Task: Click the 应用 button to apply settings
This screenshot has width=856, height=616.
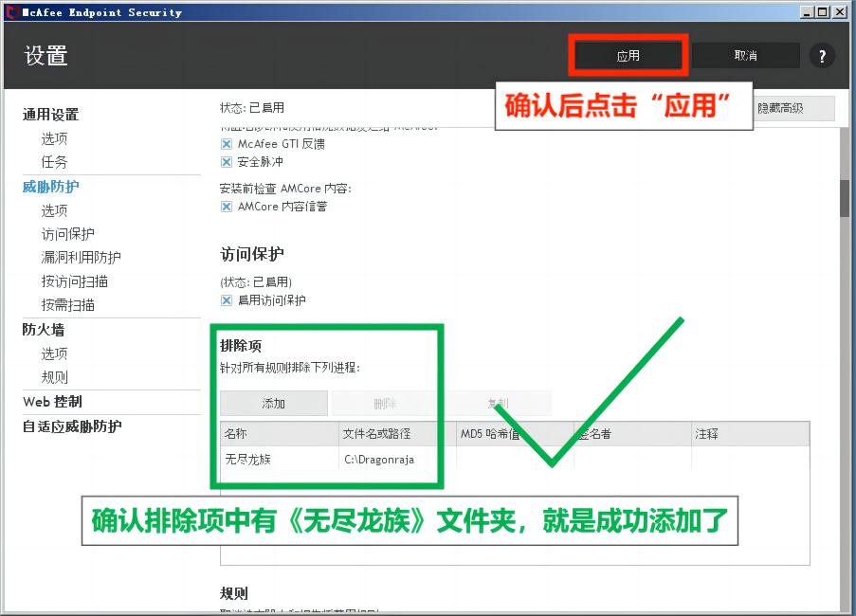Action: (x=628, y=56)
